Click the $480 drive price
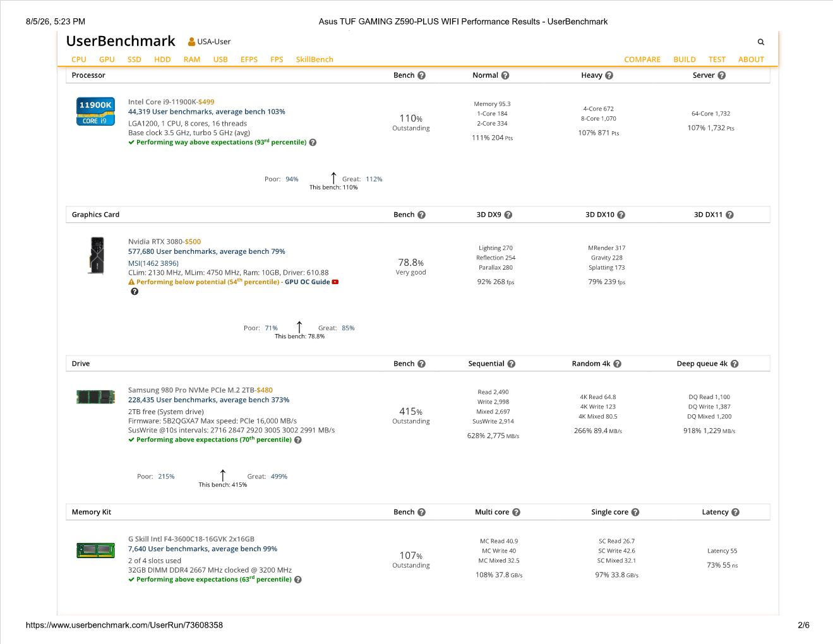 (x=265, y=390)
